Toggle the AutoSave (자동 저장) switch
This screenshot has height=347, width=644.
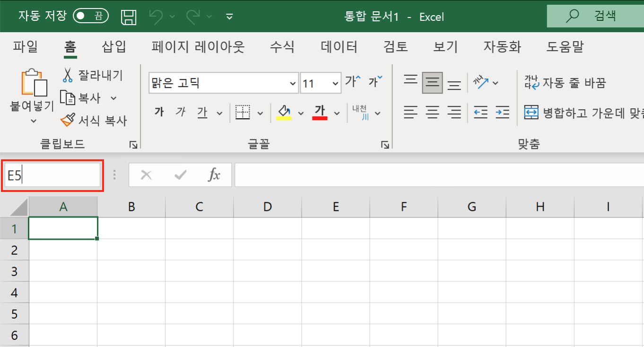(x=91, y=17)
